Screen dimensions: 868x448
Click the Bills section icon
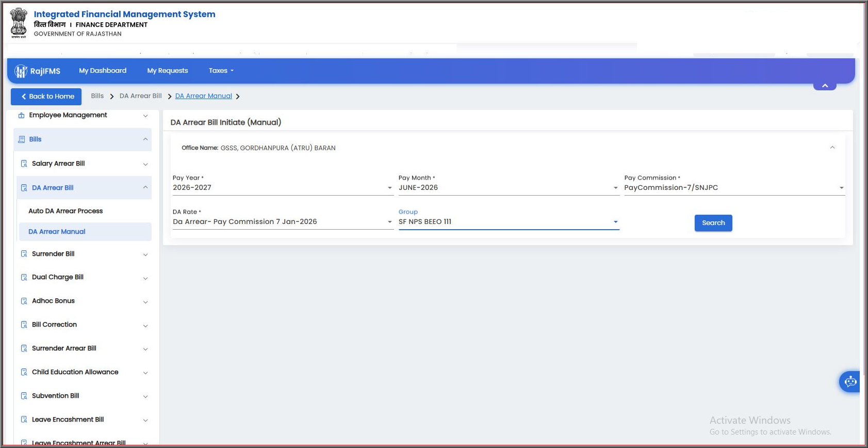21,139
